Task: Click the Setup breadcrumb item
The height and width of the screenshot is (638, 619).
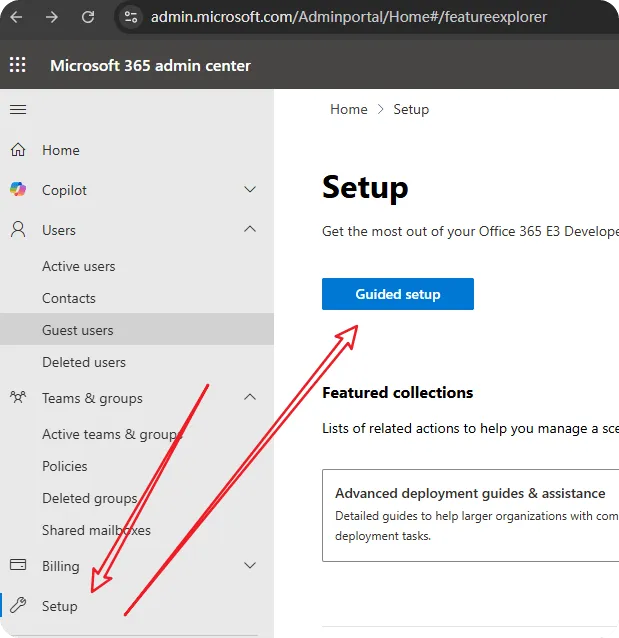Action: [411, 109]
